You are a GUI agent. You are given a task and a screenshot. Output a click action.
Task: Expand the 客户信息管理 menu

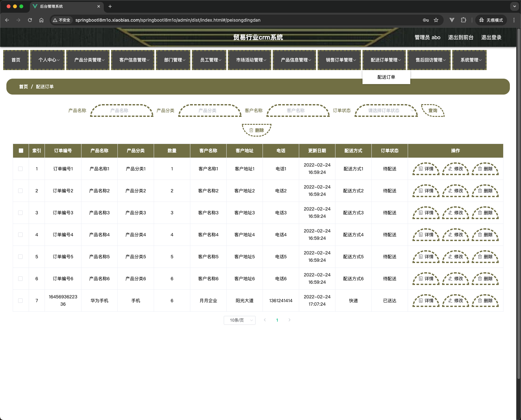133,60
